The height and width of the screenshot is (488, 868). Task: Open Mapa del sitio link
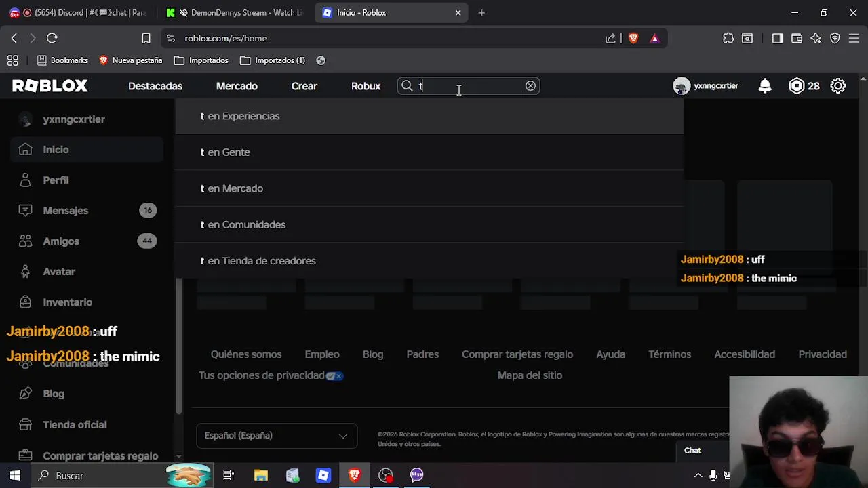point(530,375)
